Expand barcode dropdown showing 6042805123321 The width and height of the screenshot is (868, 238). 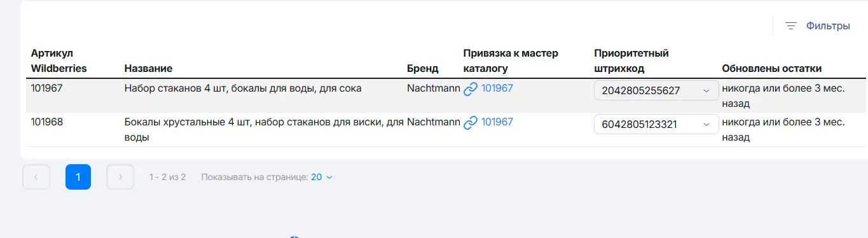(656, 124)
